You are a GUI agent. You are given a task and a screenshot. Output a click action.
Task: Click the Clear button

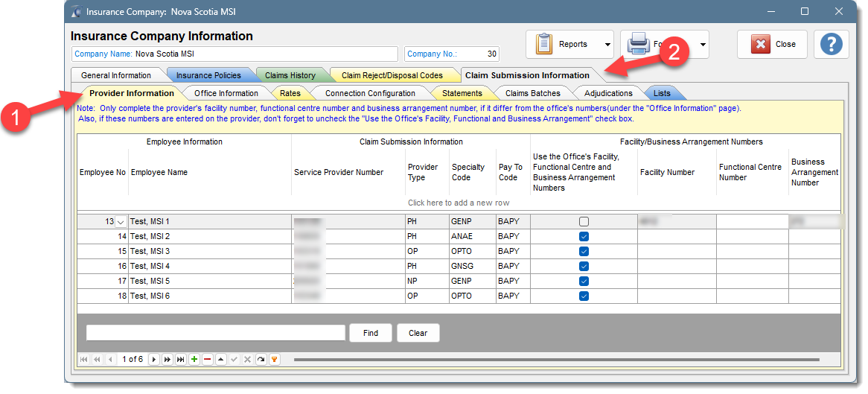pos(418,333)
